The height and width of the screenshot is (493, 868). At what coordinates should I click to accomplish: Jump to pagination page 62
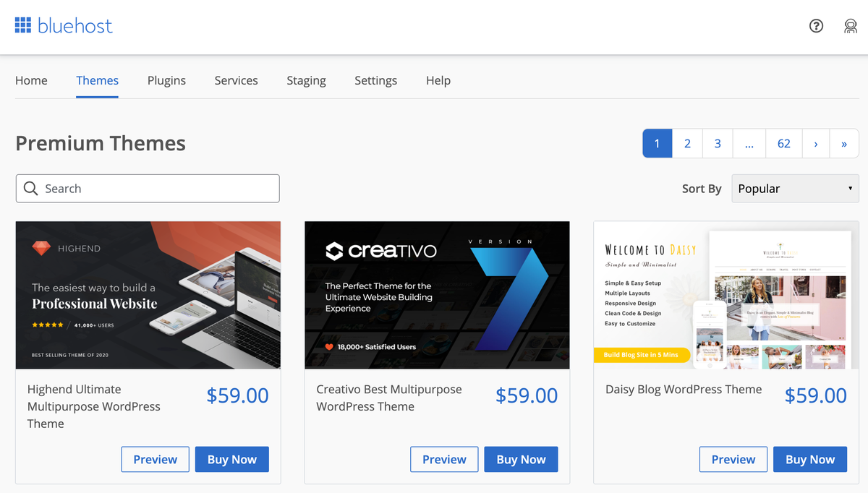coord(784,143)
